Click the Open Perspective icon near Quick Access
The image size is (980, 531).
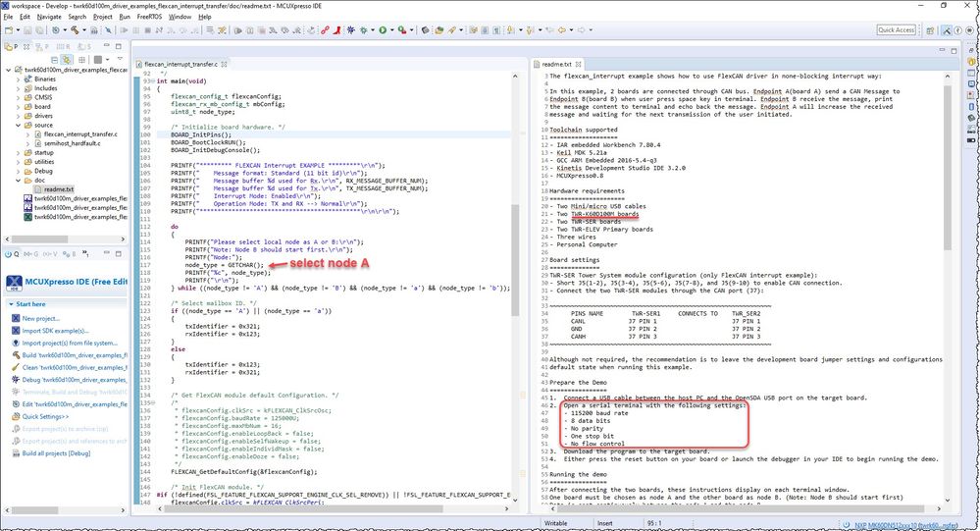(930, 30)
